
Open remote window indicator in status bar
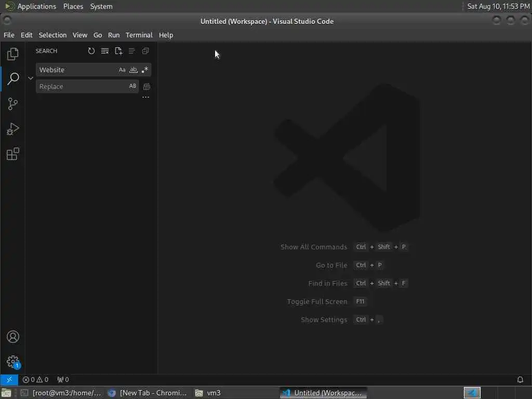(9, 380)
